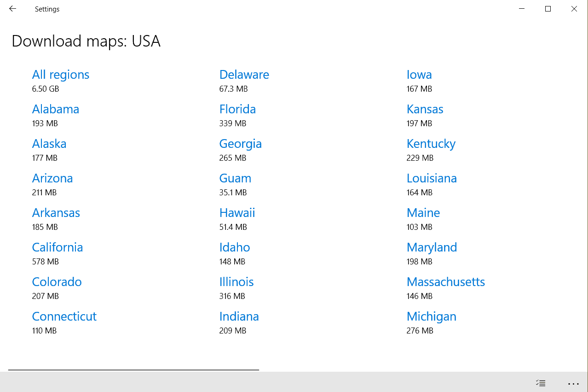Download the California map
The height and width of the screenshot is (392, 588).
57,247
